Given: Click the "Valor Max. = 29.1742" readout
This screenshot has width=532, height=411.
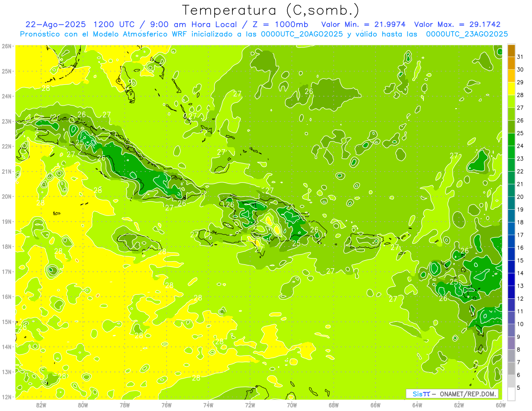Looking at the screenshot, I should pos(457,24).
